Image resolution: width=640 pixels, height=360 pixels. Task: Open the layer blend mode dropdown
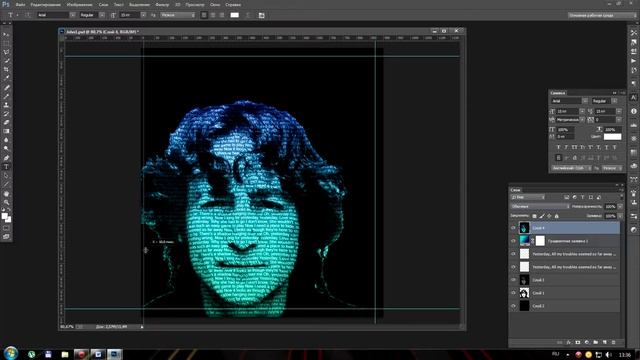coord(540,207)
